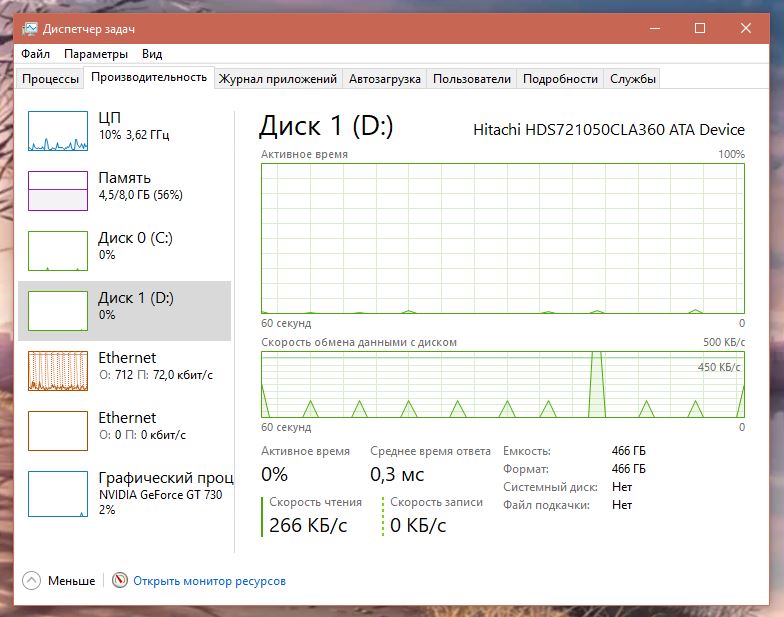Open the Автозагрузка tab
The image size is (784, 617).
pyautogui.click(x=384, y=79)
